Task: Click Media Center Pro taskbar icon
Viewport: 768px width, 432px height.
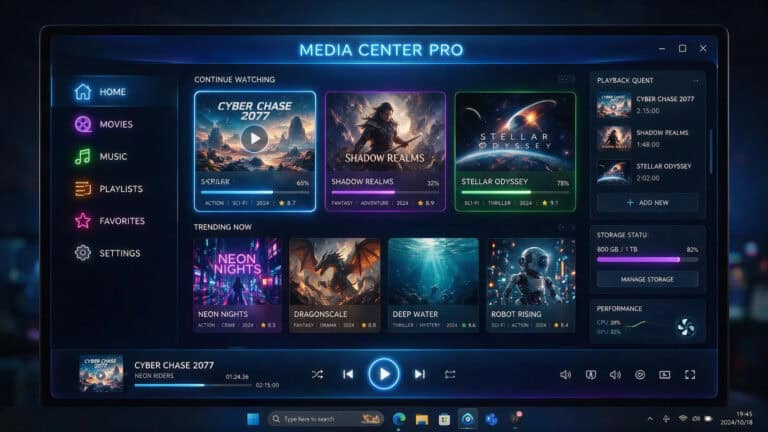Action: pyautogui.click(x=468, y=419)
